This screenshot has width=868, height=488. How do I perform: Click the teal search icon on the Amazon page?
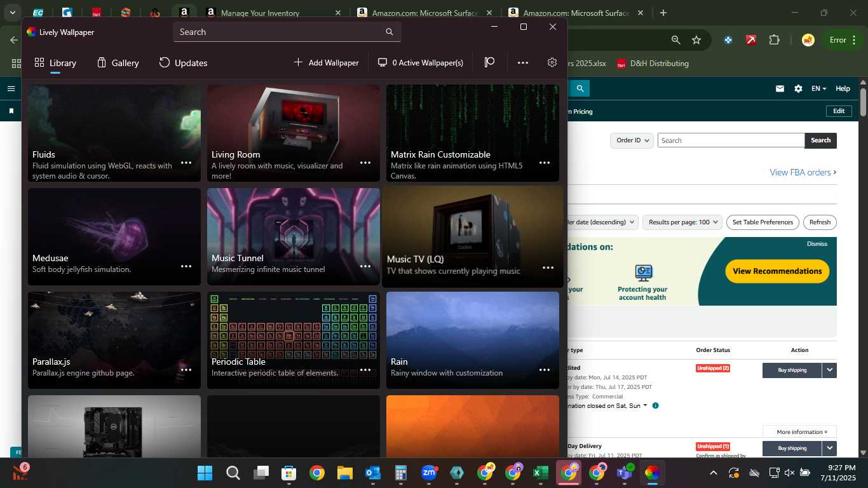tap(580, 88)
